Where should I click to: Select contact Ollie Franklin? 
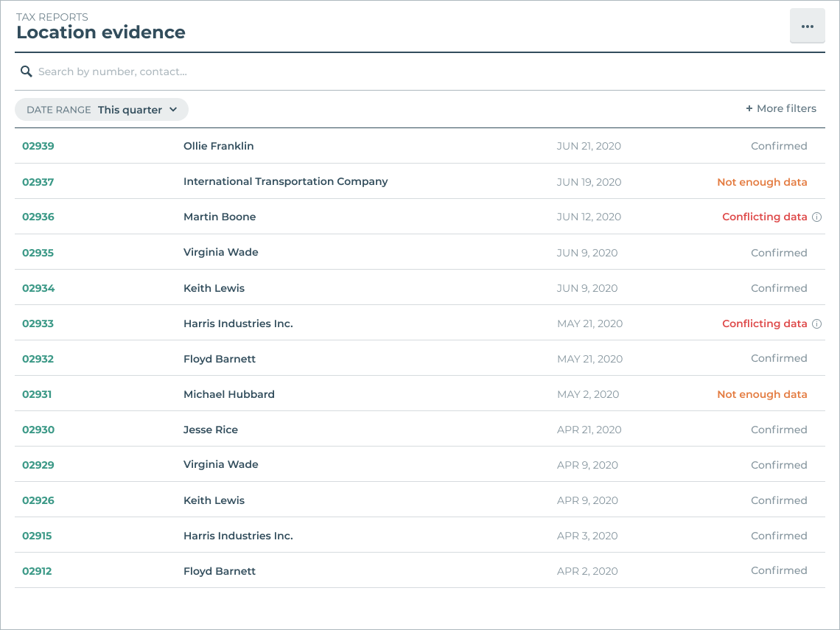[x=219, y=146]
